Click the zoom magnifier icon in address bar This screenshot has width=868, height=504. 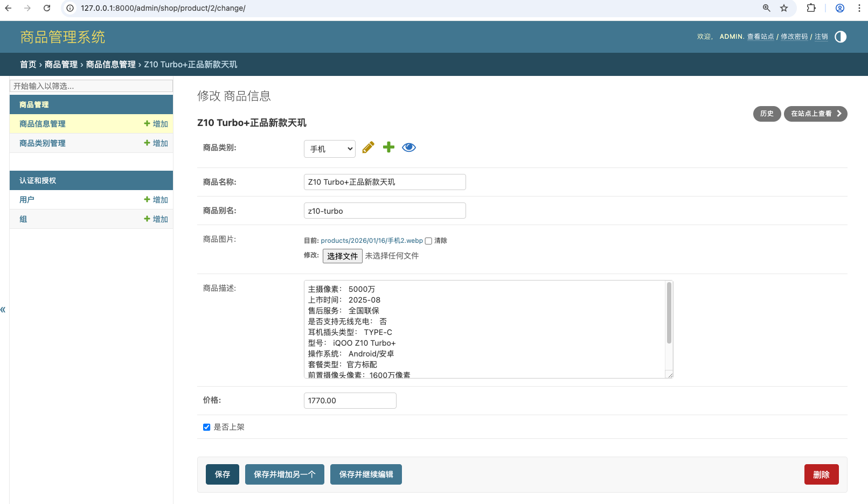click(x=767, y=8)
